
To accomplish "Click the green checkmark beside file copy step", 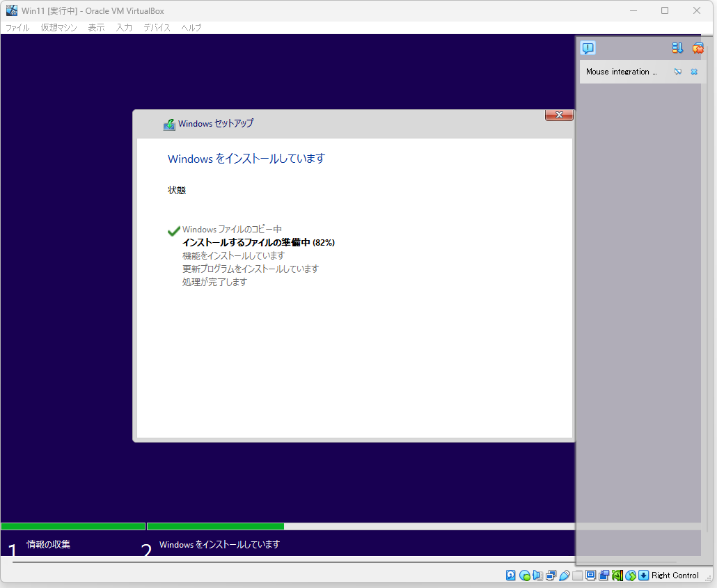I will [174, 231].
